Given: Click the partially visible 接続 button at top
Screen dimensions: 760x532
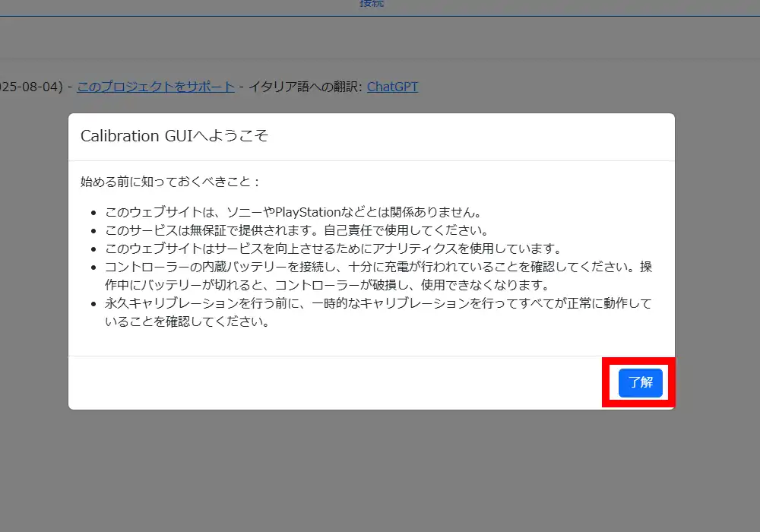Looking at the screenshot, I should tap(372, 4).
